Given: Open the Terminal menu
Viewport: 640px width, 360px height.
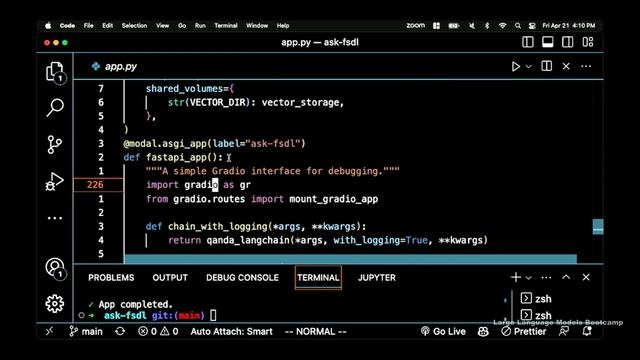Looking at the screenshot, I should click(226, 26).
